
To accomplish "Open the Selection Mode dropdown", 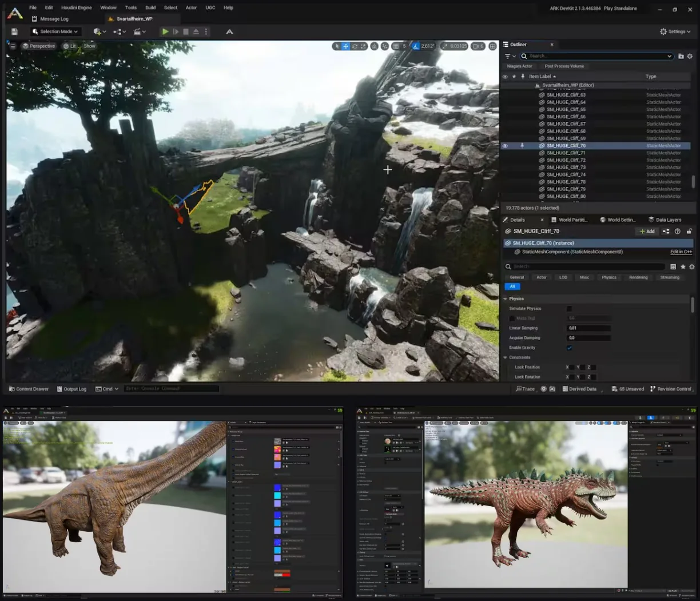I will coord(56,31).
